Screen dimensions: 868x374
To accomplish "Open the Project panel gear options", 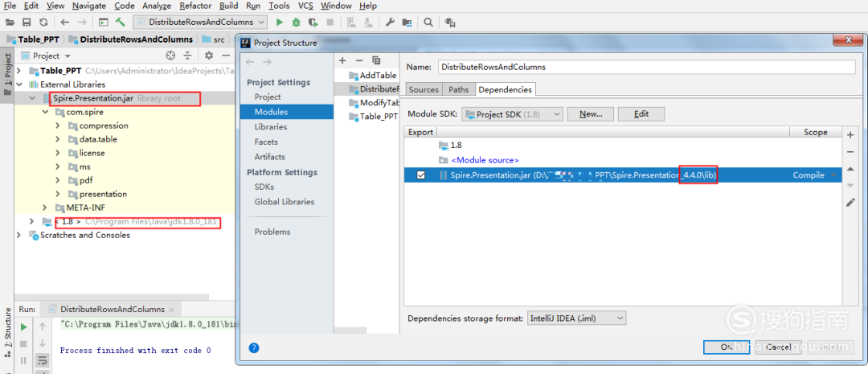I will pyautogui.click(x=209, y=55).
